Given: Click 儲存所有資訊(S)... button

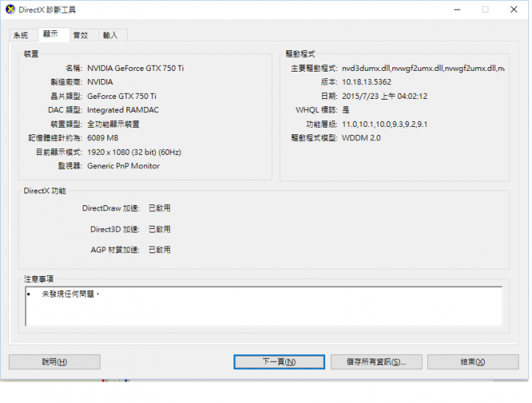Looking at the screenshot, I should point(376,362).
